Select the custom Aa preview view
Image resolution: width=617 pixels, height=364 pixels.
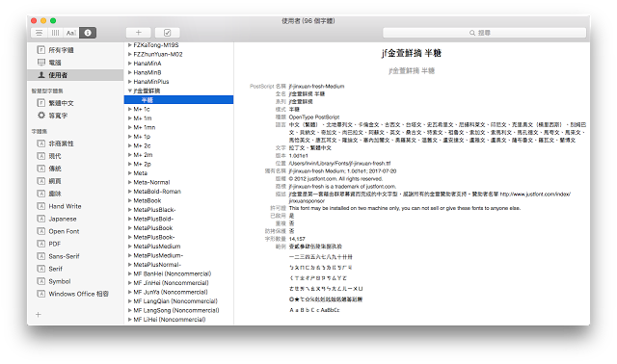tap(71, 33)
